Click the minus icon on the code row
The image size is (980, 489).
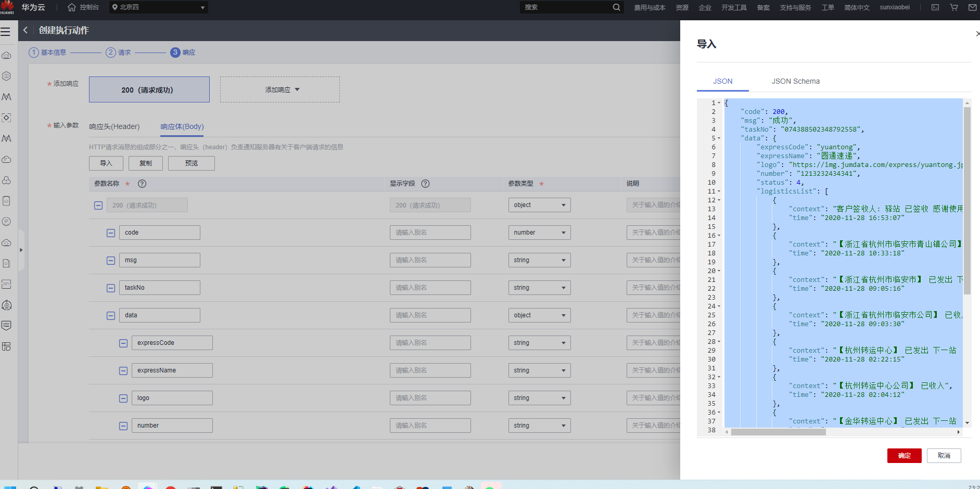point(111,233)
